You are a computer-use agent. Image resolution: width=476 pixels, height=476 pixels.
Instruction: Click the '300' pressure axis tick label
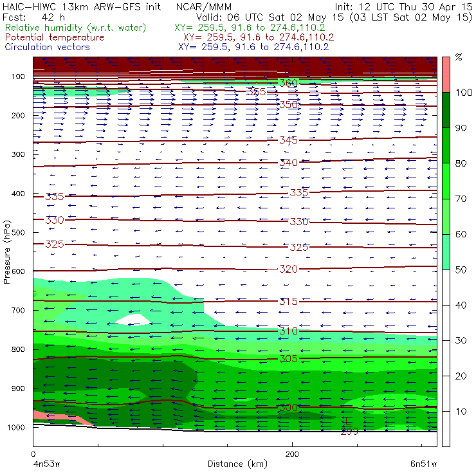tap(18, 154)
